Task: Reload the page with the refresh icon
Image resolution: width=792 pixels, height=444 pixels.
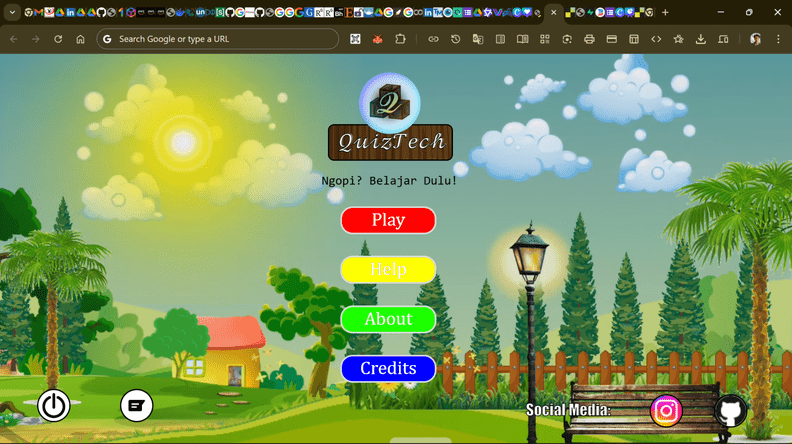Action: (x=58, y=39)
